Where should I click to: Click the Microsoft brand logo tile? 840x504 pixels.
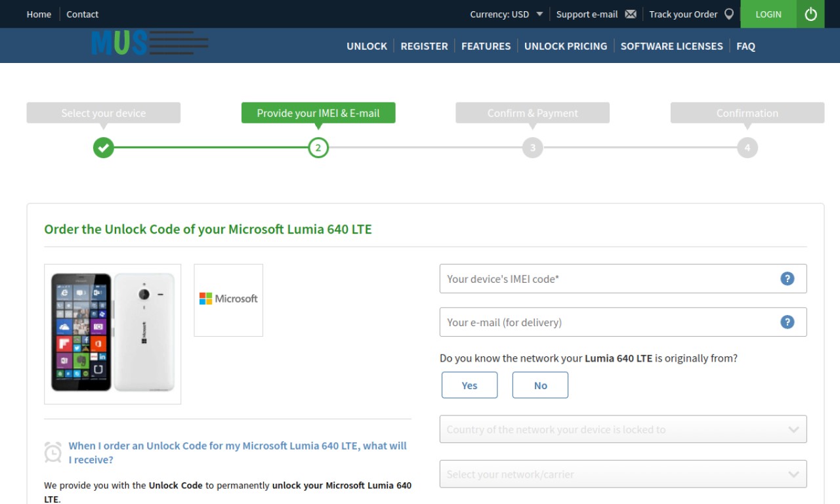[228, 300]
